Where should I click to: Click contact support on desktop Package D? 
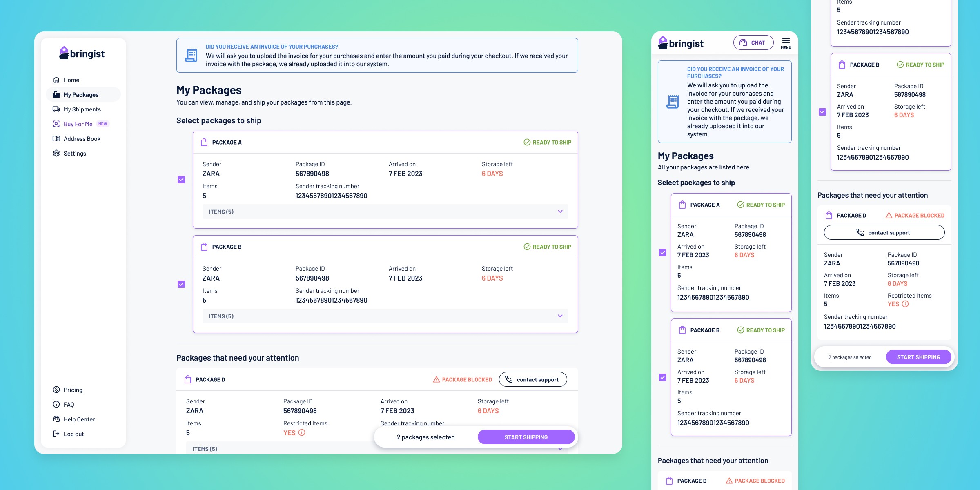[532, 380]
